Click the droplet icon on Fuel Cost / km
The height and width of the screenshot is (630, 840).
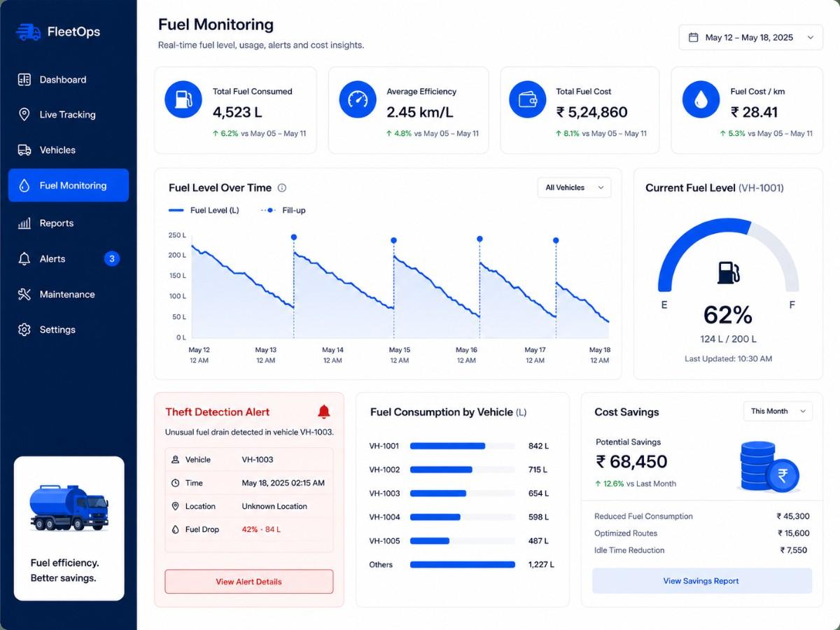701,99
